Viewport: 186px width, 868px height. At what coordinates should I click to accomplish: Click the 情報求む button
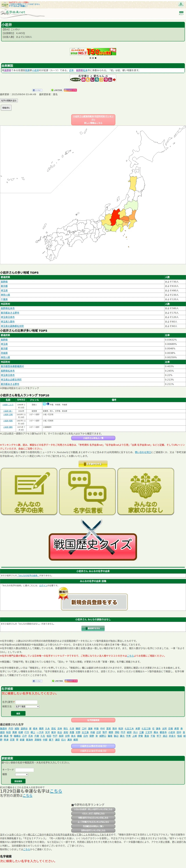click(x=6, y=108)
